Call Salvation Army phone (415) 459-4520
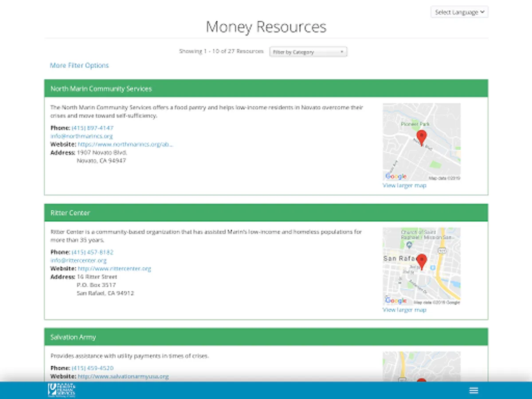Viewport: 532px width, 399px height. tap(93, 368)
